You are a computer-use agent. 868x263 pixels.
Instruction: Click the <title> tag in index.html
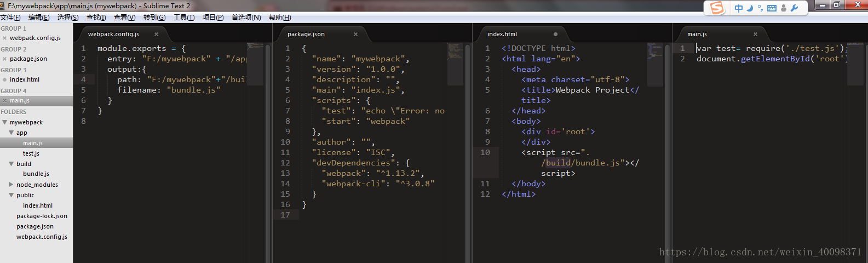538,90
